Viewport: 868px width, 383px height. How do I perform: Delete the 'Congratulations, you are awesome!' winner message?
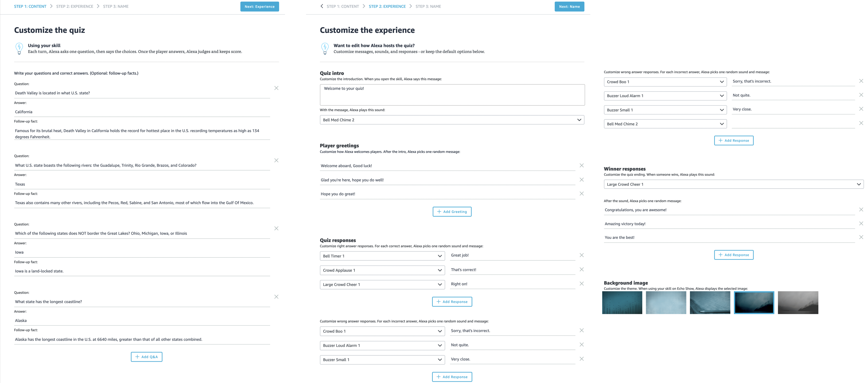(x=861, y=210)
